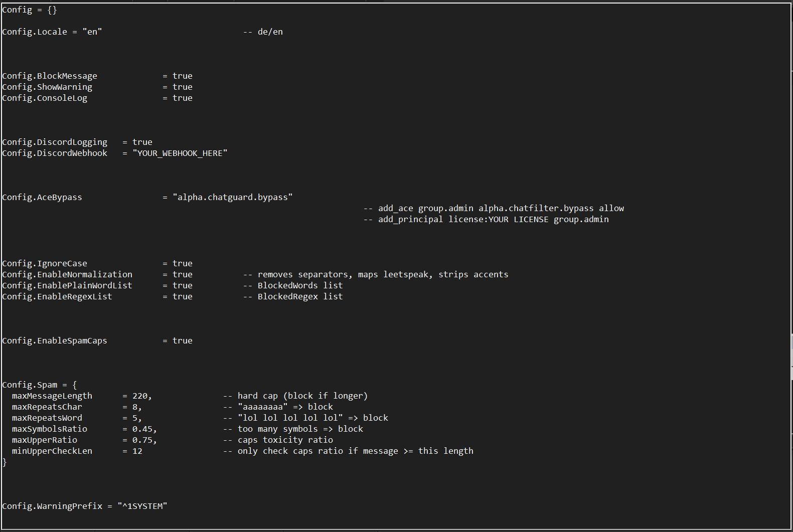793x532 pixels.
Task: Click the true value of Config.IgnoreCase
Action: (183, 263)
